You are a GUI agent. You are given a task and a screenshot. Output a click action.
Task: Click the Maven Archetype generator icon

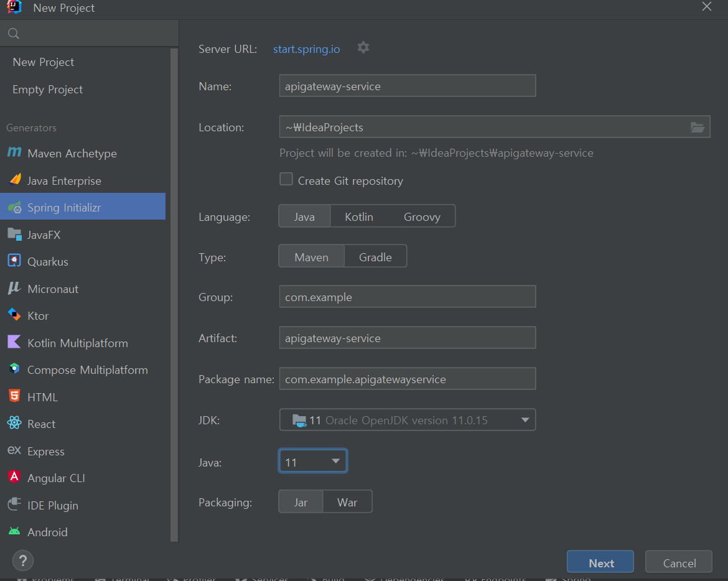(14, 152)
